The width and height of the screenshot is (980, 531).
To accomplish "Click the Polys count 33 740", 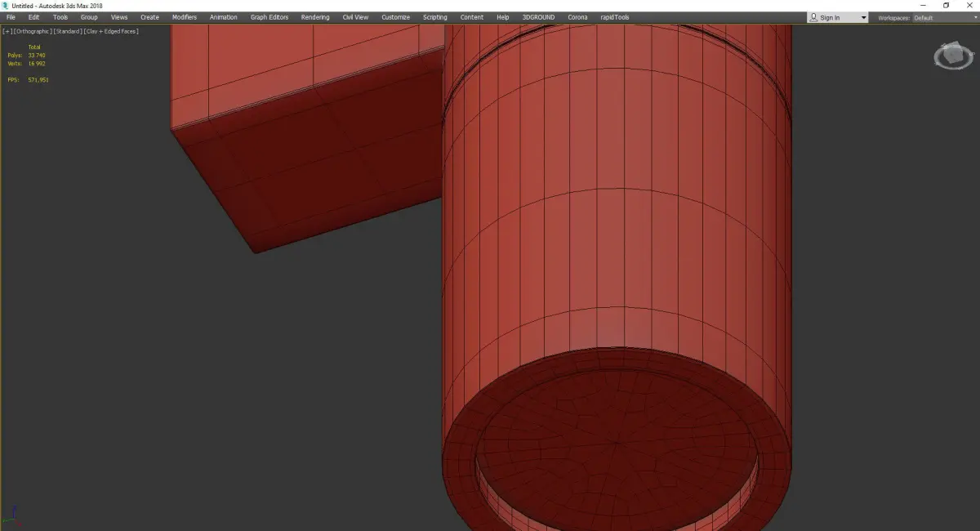I will tap(37, 55).
